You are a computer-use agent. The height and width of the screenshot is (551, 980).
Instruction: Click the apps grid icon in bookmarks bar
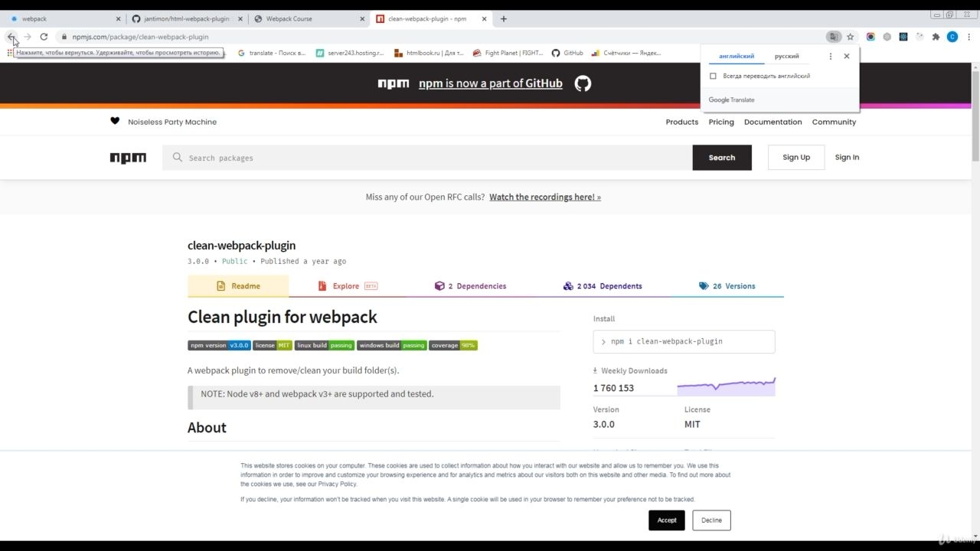(x=10, y=53)
